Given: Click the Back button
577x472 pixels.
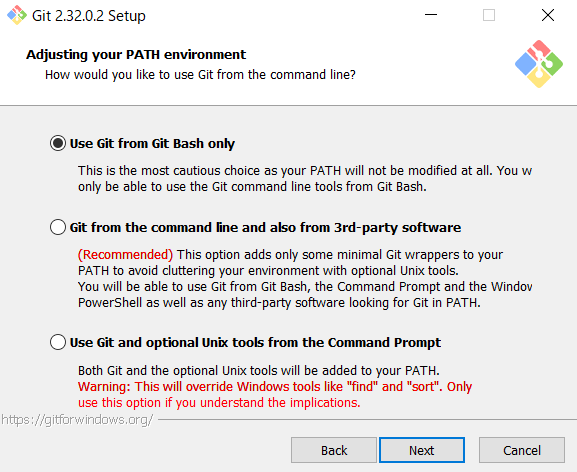Looking at the screenshot, I should click(334, 450).
